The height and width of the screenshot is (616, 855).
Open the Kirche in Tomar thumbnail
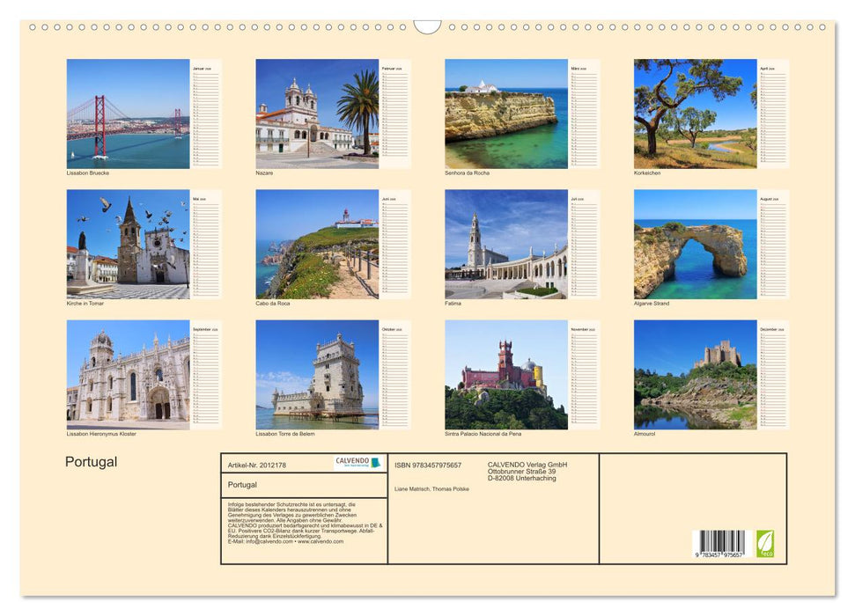click(x=129, y=244)
